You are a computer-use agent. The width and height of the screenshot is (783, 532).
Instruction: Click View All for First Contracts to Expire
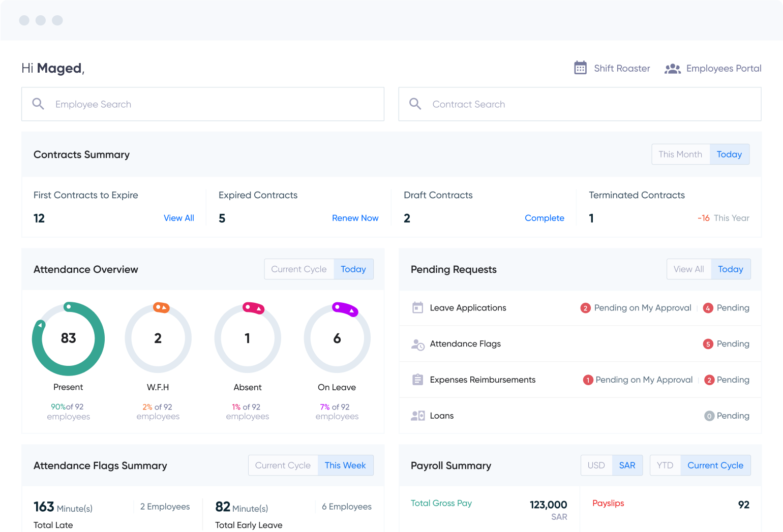[179, 218]
